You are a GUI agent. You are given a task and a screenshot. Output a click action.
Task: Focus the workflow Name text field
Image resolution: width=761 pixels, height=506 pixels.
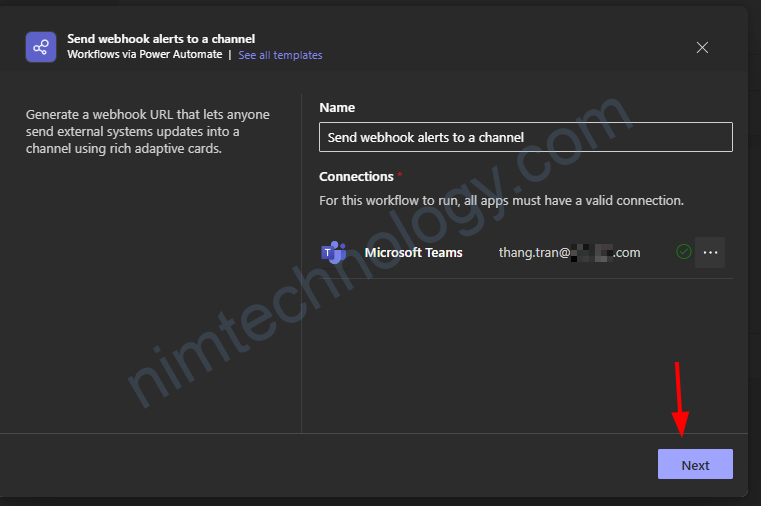[x=525, y=137]
